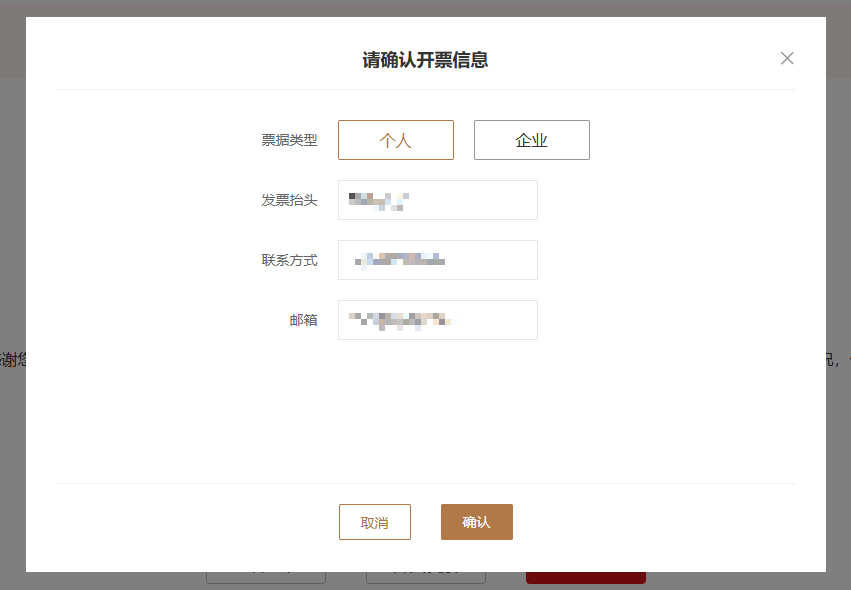Select the 个人 invoice type option

pyautogui.click(x=395, y=140)
